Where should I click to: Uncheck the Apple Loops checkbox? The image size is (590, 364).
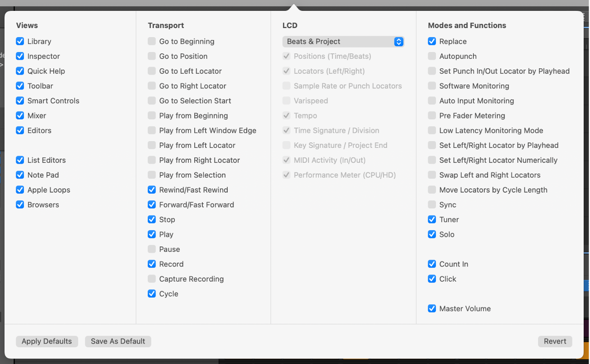(x=20, y=190)
